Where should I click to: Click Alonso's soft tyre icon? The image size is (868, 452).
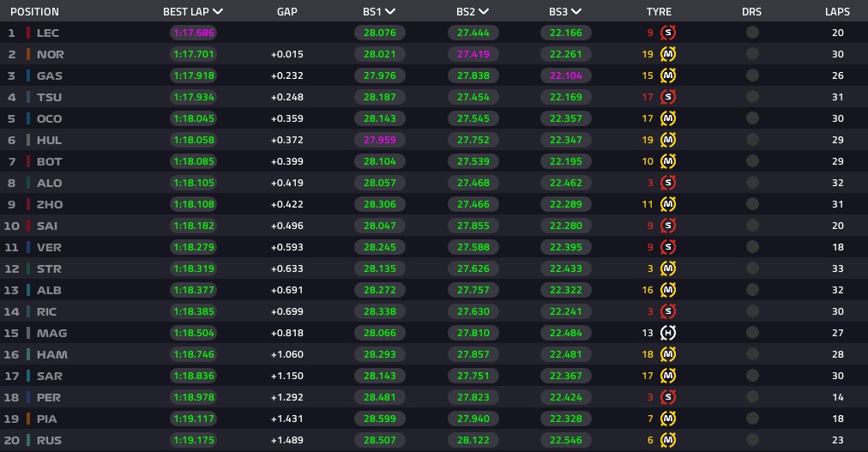(x=668, y=183)
